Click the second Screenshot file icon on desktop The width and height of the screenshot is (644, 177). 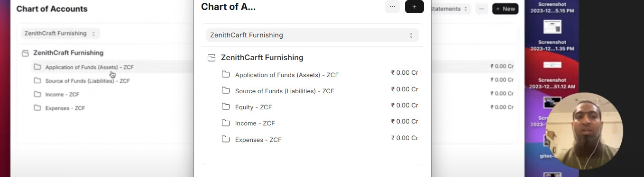[x=552, y=64]
